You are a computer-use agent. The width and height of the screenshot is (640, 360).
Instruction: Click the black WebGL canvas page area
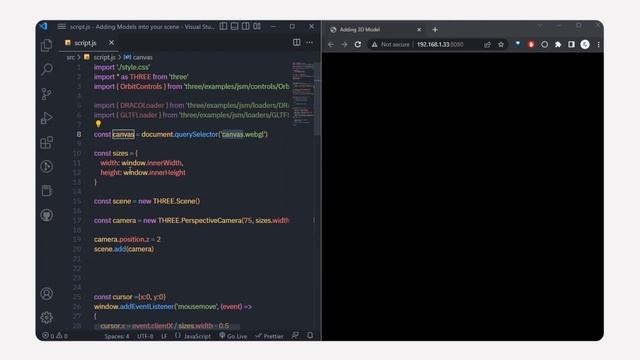[463, 196]
